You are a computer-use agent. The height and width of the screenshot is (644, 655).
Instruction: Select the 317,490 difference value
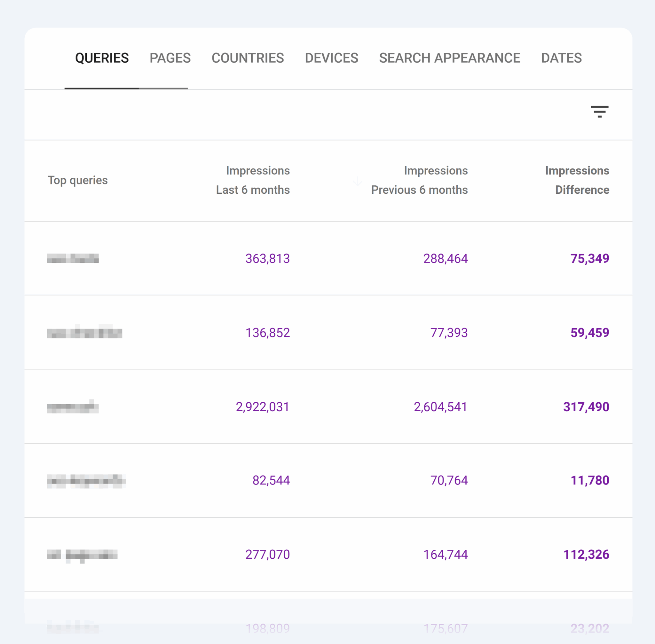click(586, 407)
